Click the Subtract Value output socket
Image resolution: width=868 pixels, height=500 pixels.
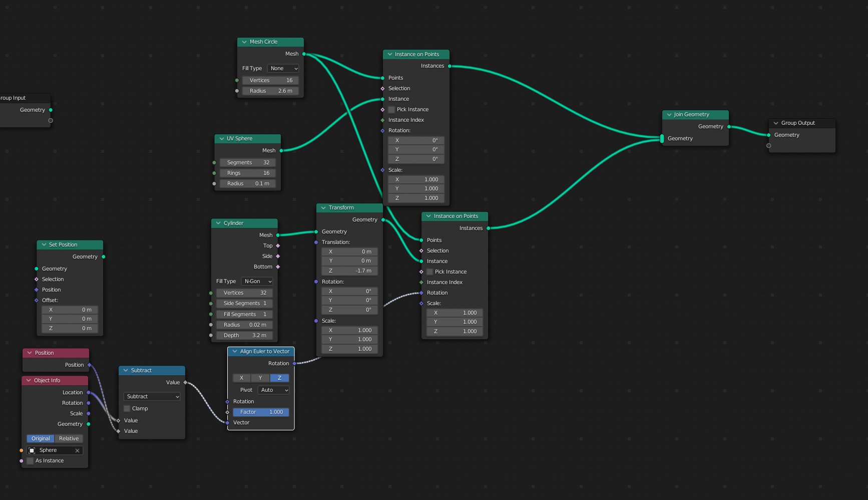[185, 383]
